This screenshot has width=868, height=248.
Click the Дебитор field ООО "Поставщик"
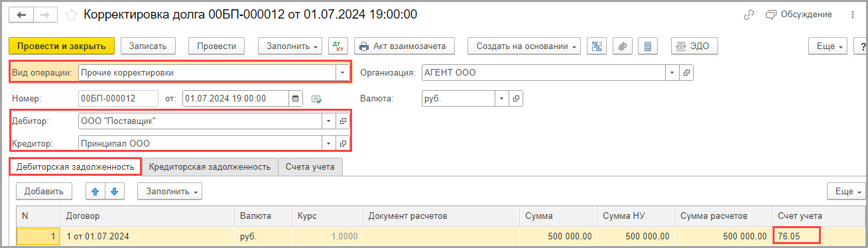point(200,121)
